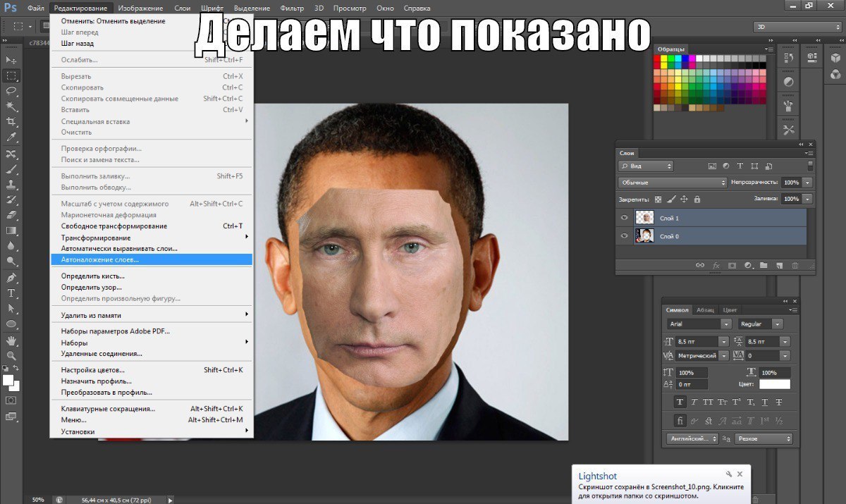846x504 pixels.
Task: Select the Zoom tool
Action: tap(11, 355)
